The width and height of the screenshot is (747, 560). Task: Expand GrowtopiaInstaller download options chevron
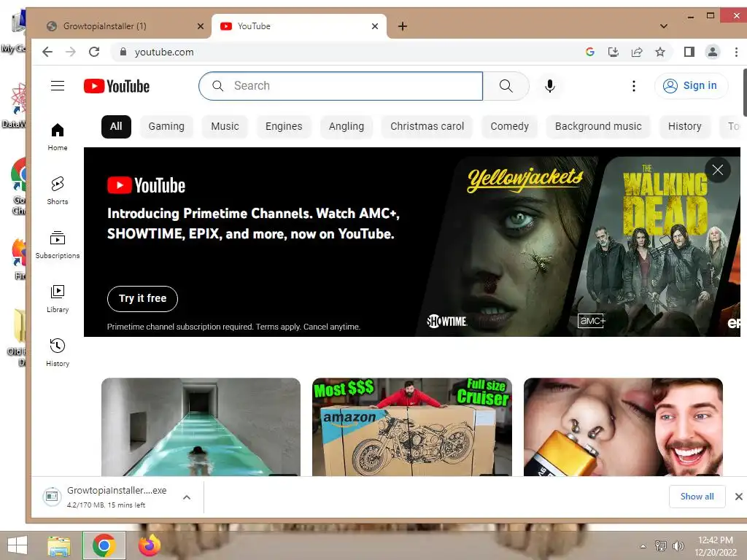pyautogui.click(x=187, y=497)
